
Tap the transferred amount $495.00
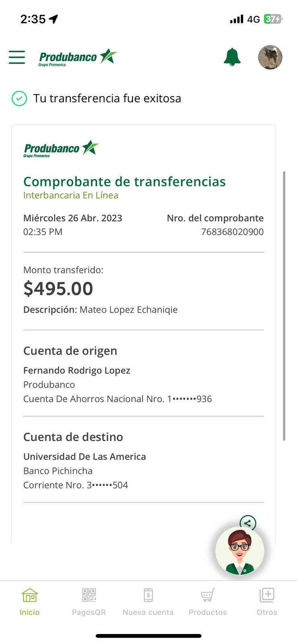58,289
